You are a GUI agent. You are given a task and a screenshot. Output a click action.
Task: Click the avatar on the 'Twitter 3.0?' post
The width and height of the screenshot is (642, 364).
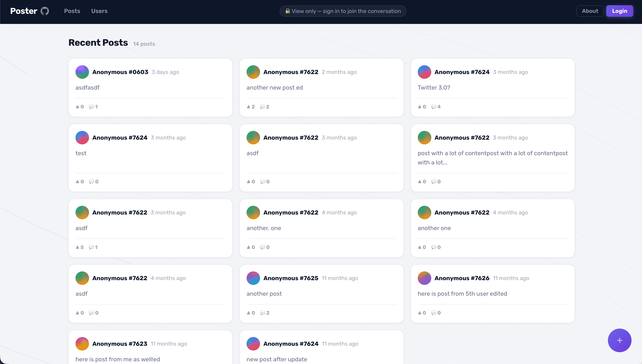[424, 72]
